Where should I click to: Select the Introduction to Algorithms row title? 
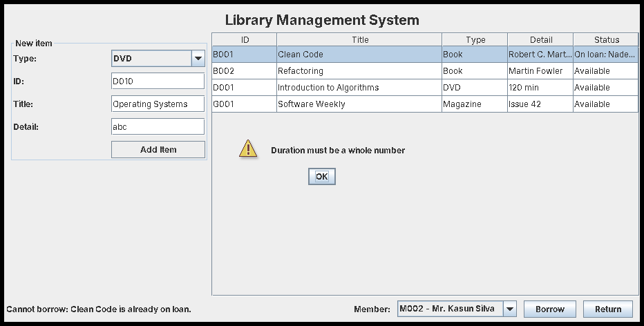coord(359,88)
